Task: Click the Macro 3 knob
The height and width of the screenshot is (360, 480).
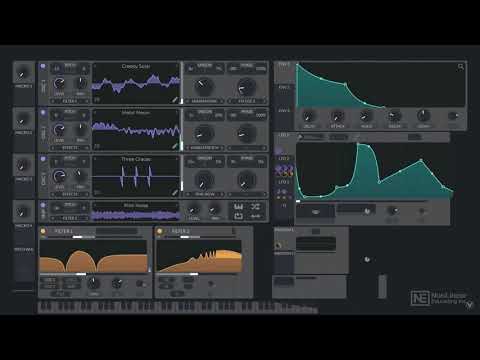Action: pyautogui.click(x=22, y=166)
